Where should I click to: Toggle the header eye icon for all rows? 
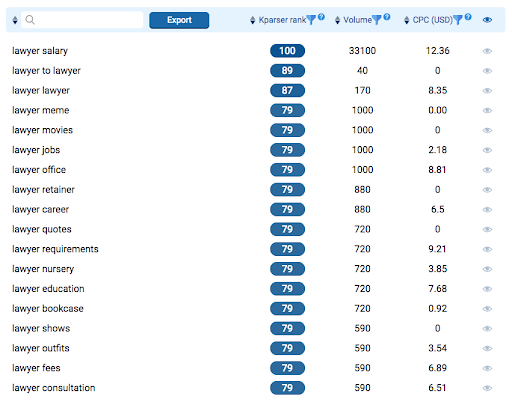[x=487, y=20]
